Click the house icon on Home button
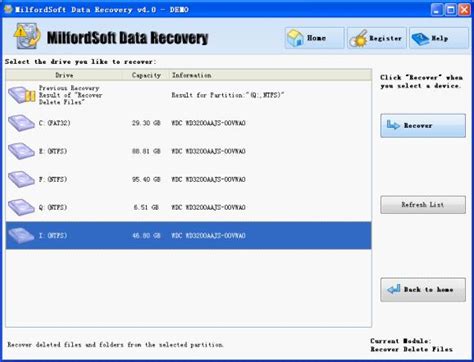This screenshot has height=362, width=474. click(295, 38)
